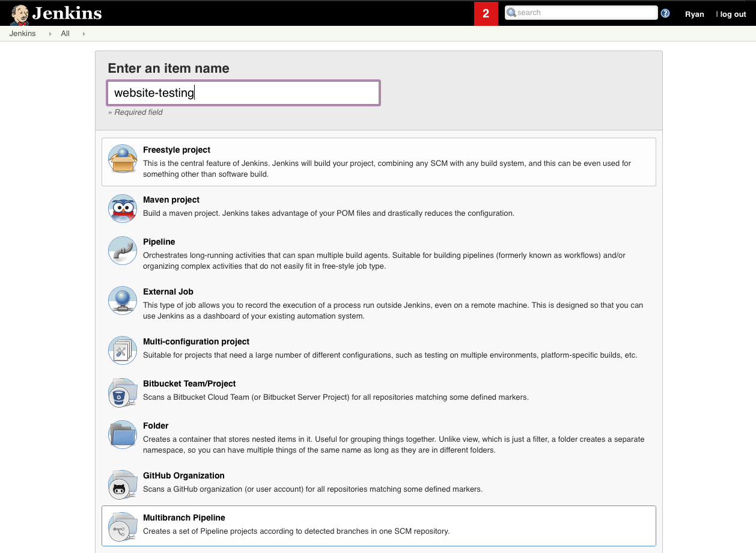Choose the Folder item type title
The width and height of the screenshot is (756, 553).
(156, 426)
